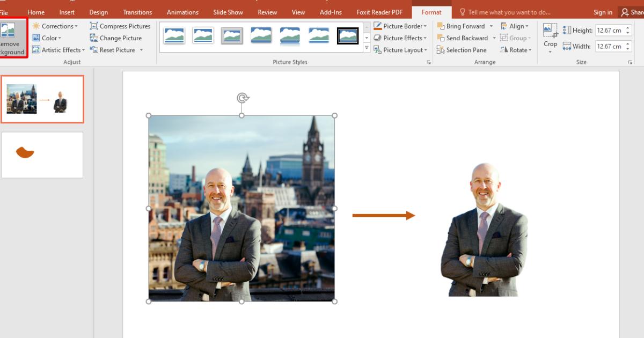
Task: Switch to the Animations tab
Action: [x=182, y=12]
